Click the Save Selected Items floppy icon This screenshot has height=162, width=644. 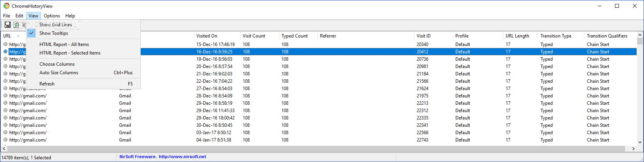point(7,25)
